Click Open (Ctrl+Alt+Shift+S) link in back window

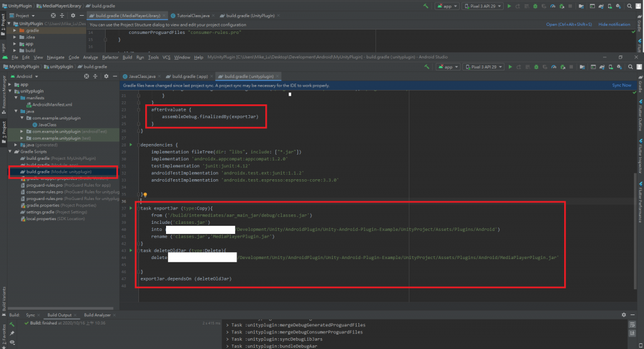point(569,25)
